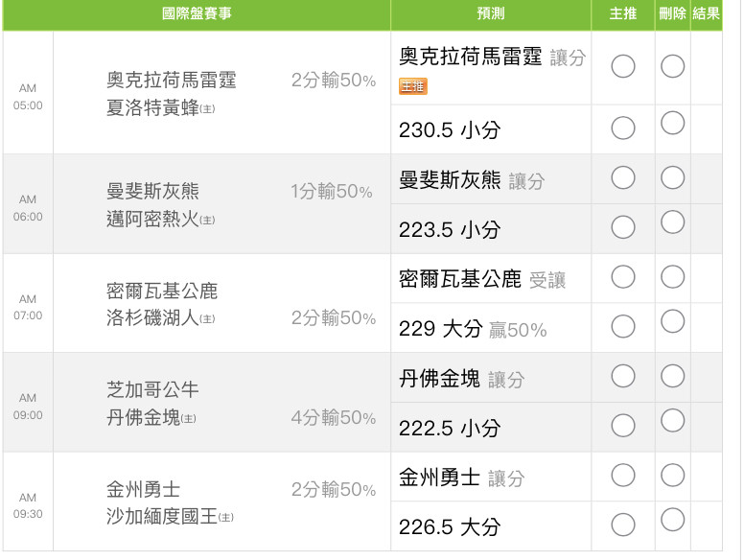744x560 pixels.
Task: Delete the 230.5 小分 prediction
Action: (672, 123)
